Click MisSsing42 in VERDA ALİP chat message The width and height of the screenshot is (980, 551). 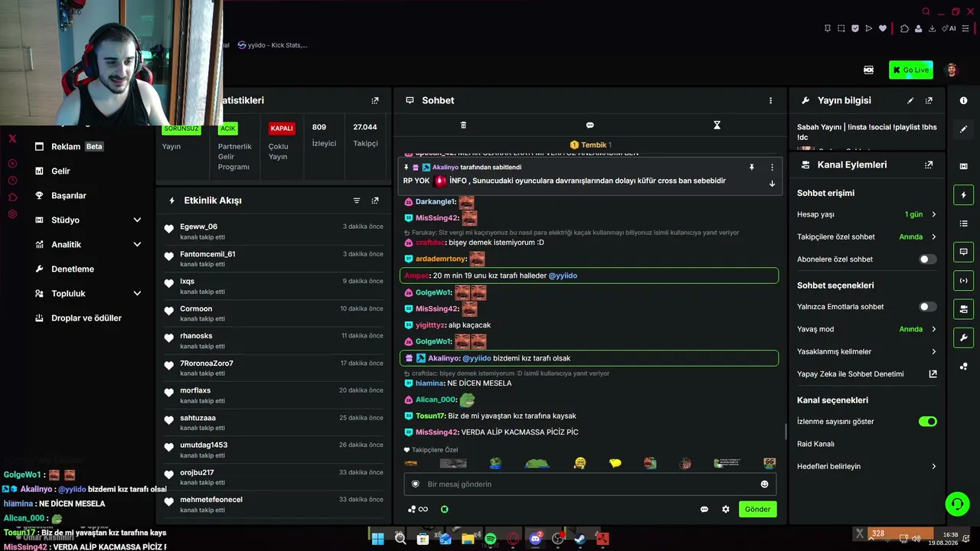(437, 432)
